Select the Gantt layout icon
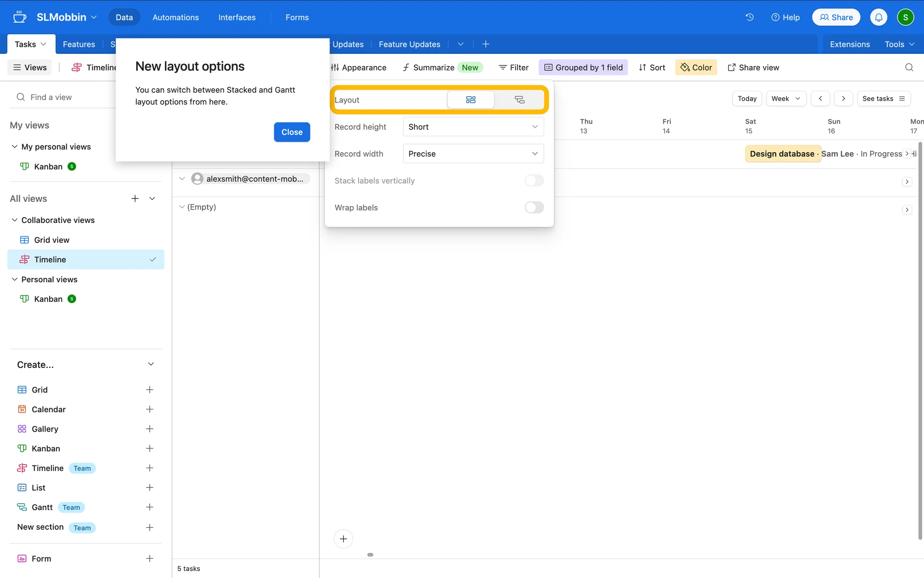The width and height of the screenshot is (924, 578). click(x=519, y=100)
